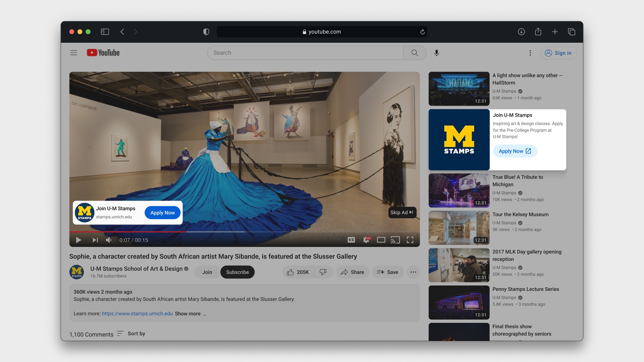Open Tour the Kelsey Museum thumbnail
Image resolution: width=644 pixels, height=362 pixels.
(x=459, y=228)
